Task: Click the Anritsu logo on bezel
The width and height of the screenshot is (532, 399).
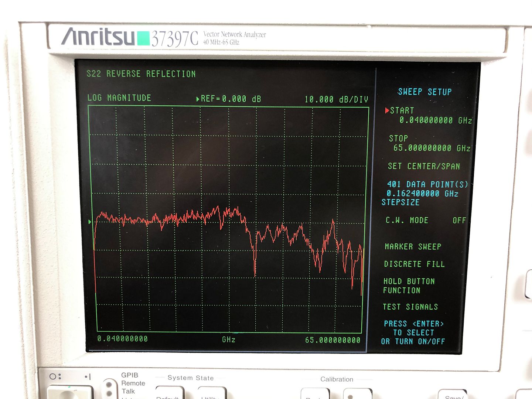Action: coord(98,37)
